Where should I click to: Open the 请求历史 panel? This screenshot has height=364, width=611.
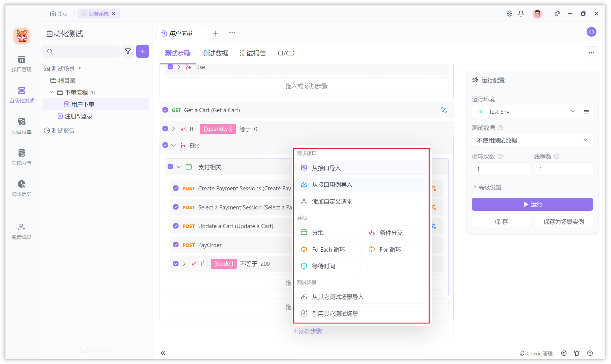point(21,188)
